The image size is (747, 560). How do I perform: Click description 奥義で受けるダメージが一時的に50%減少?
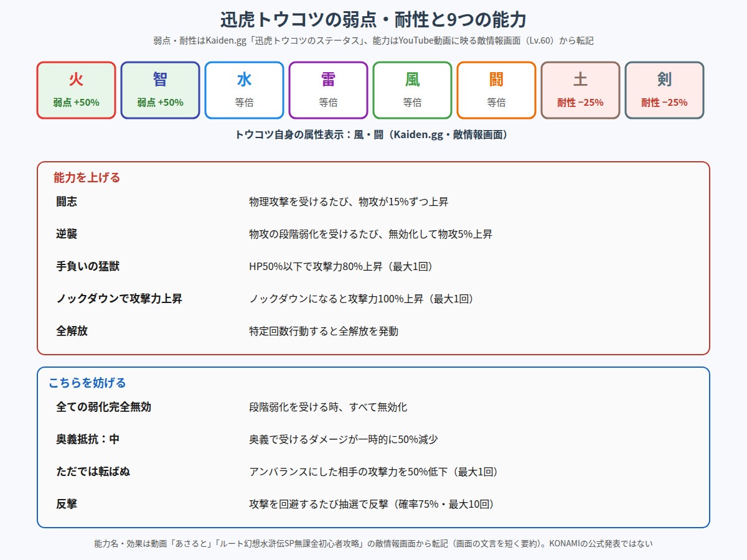tap(344, 440)
